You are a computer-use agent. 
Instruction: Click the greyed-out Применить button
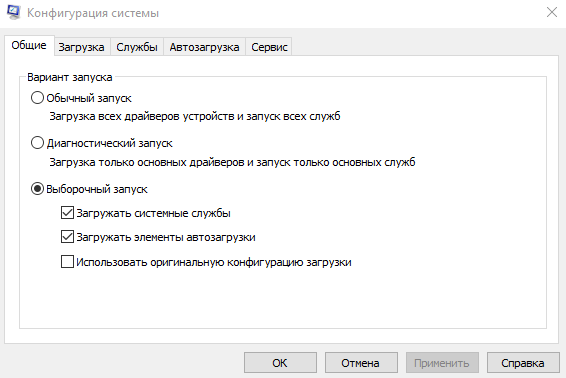point(442,362)
